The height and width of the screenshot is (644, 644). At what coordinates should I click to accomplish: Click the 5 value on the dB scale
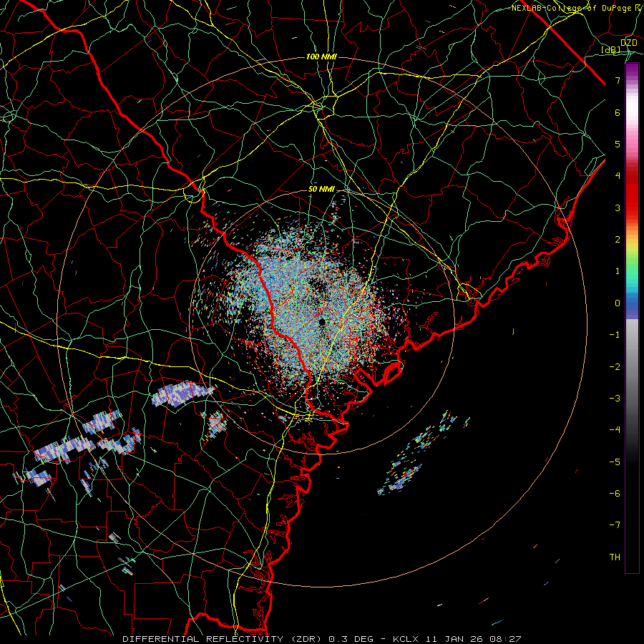click(x=618, y=144)
